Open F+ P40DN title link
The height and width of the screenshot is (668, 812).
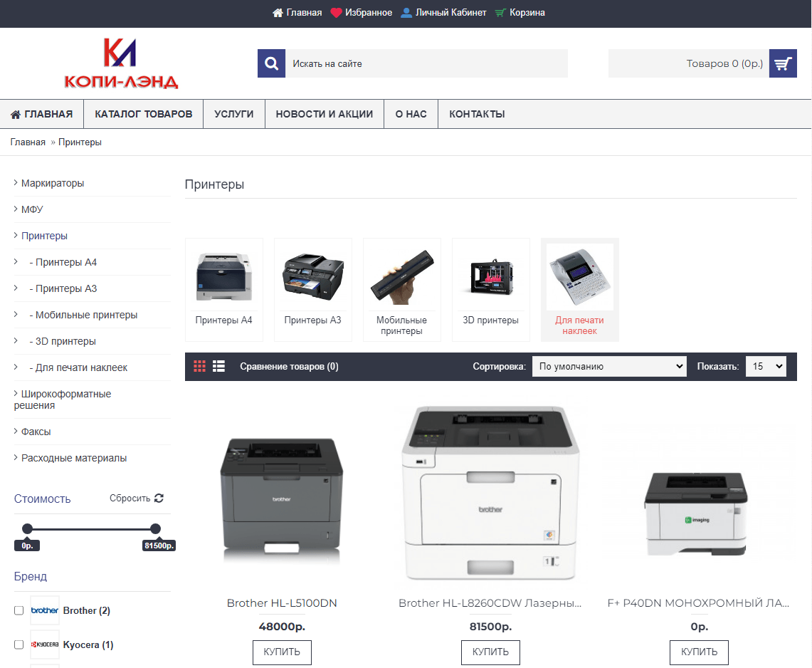coord(699,602)
